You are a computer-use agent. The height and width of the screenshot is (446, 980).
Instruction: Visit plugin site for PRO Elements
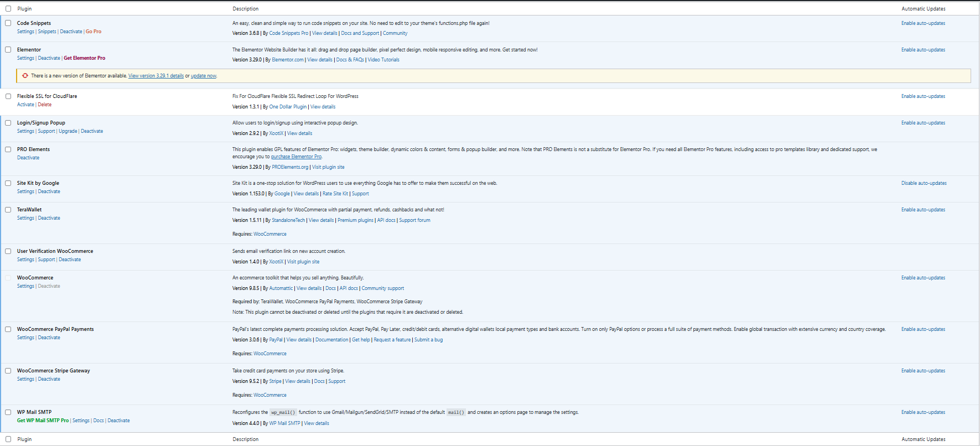(328, 167)
